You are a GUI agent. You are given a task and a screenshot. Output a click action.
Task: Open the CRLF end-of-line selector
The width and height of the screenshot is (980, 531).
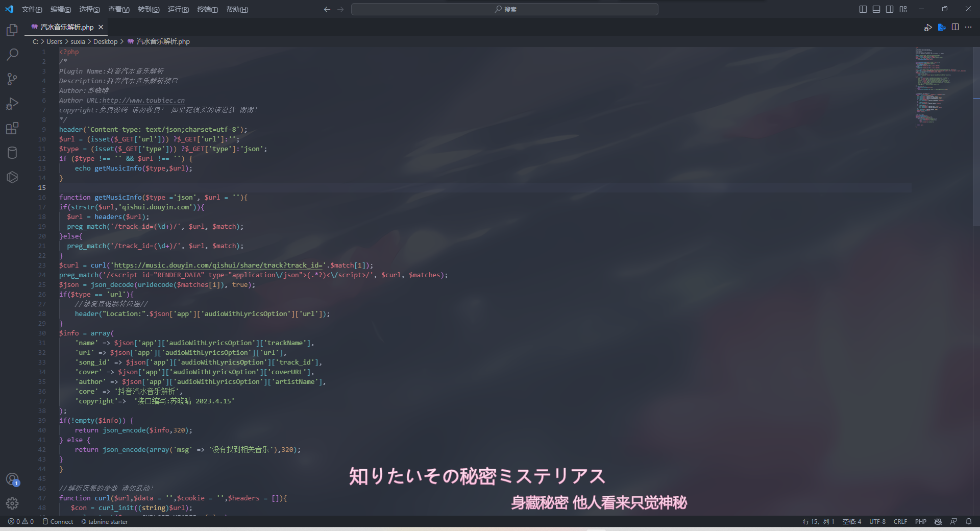click(x=900, y=521)
